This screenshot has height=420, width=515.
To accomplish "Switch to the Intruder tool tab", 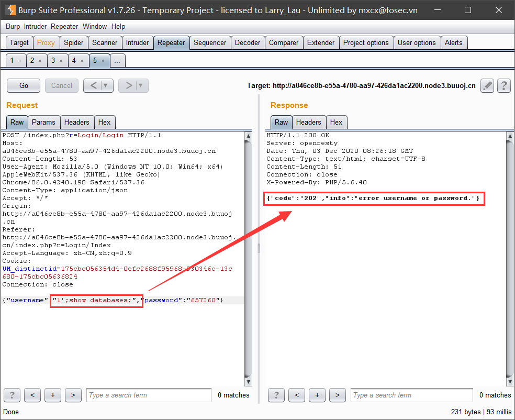I will (137, 43).
